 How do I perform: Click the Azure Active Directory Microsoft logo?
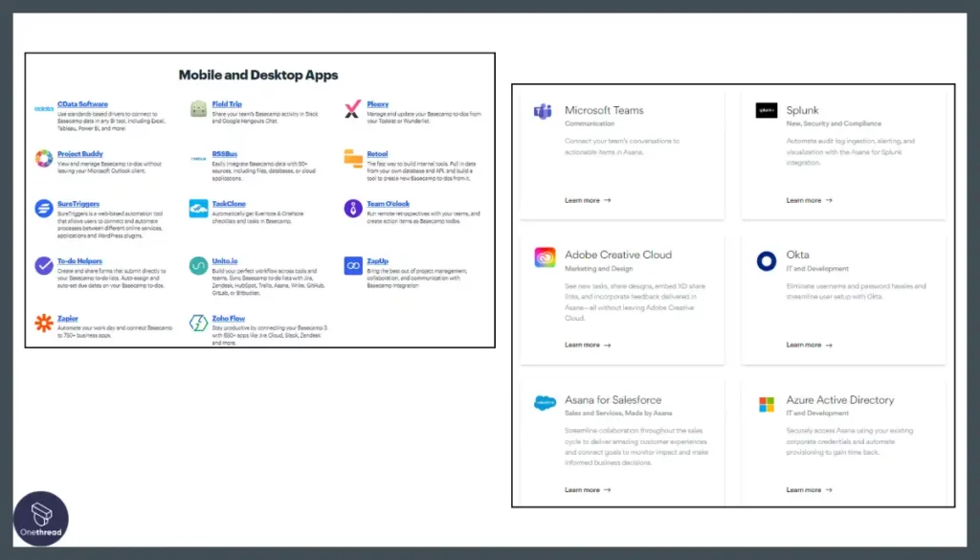tap(767, 404)
